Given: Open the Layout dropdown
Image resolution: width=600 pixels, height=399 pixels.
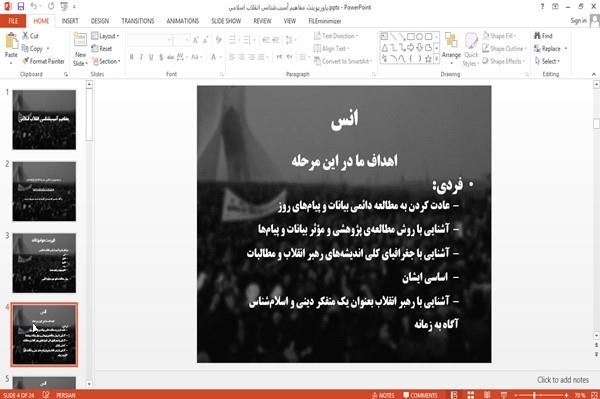Looking at the screenshot, I should click(x=105, y=36).
